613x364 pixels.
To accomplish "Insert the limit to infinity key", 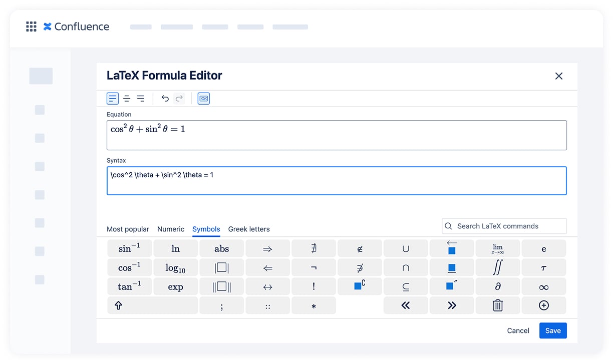I will pos(498,248).
